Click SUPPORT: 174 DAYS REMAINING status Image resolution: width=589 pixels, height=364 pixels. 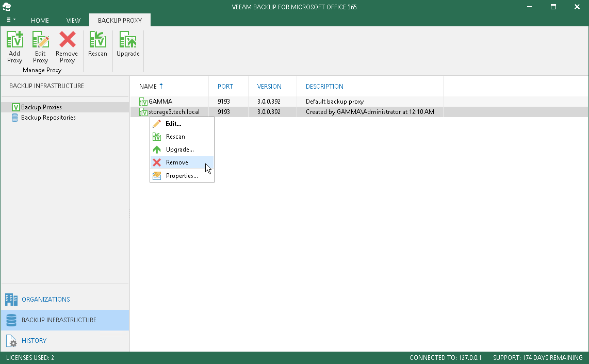coord(538,358)
